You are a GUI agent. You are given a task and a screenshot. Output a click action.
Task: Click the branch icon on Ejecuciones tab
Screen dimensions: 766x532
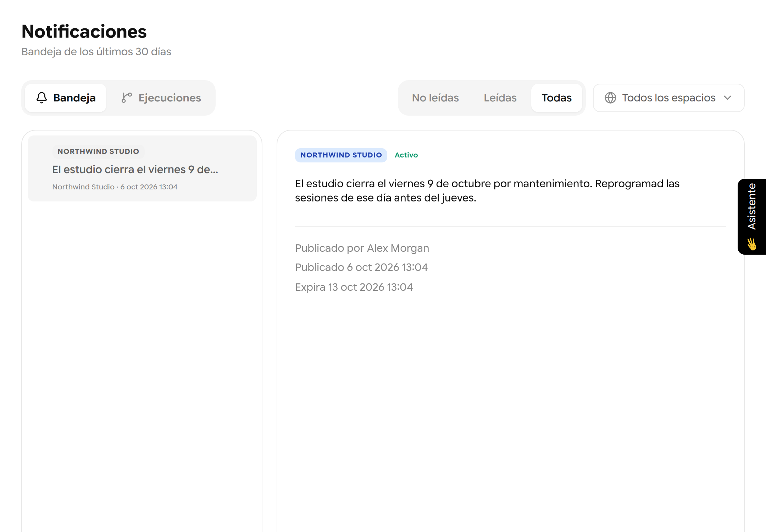point(127,98)
